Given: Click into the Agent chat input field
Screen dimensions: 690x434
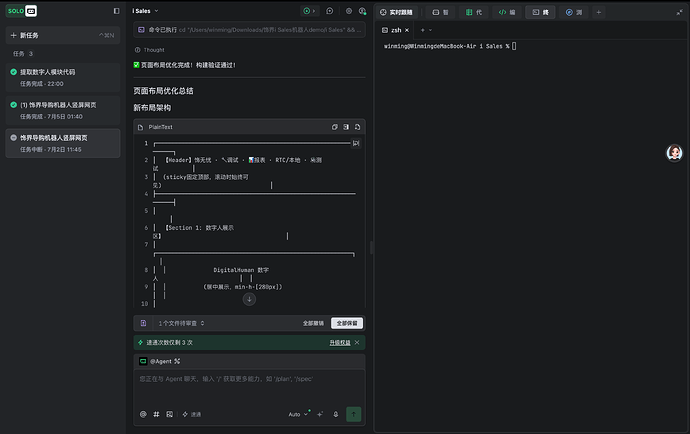Looking at the screenshot, I should pos(249,387).
